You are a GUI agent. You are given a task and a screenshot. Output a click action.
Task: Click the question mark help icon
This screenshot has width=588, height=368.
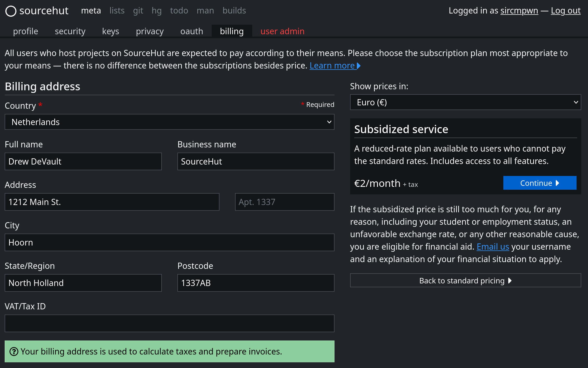click(x=14, y=352)
